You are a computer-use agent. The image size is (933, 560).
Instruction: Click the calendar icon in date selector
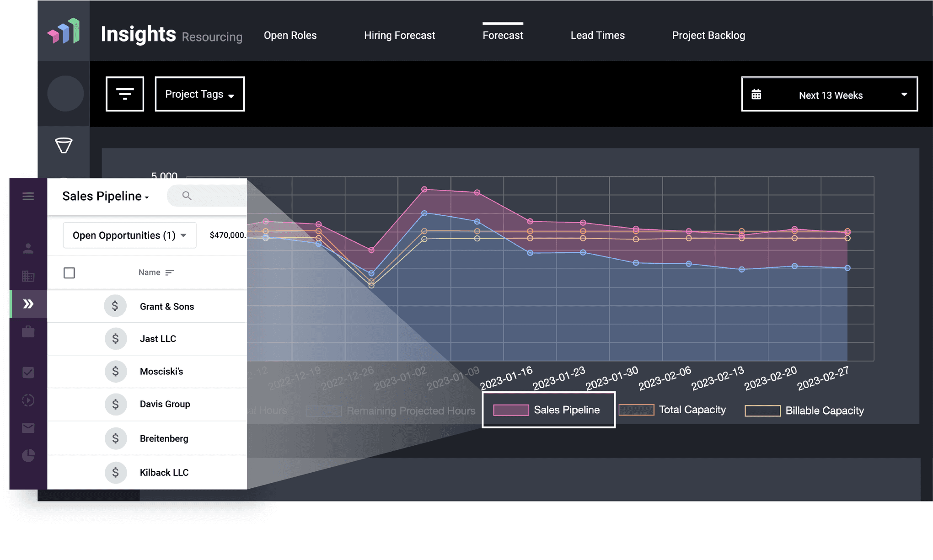click(x=756, y=94)
